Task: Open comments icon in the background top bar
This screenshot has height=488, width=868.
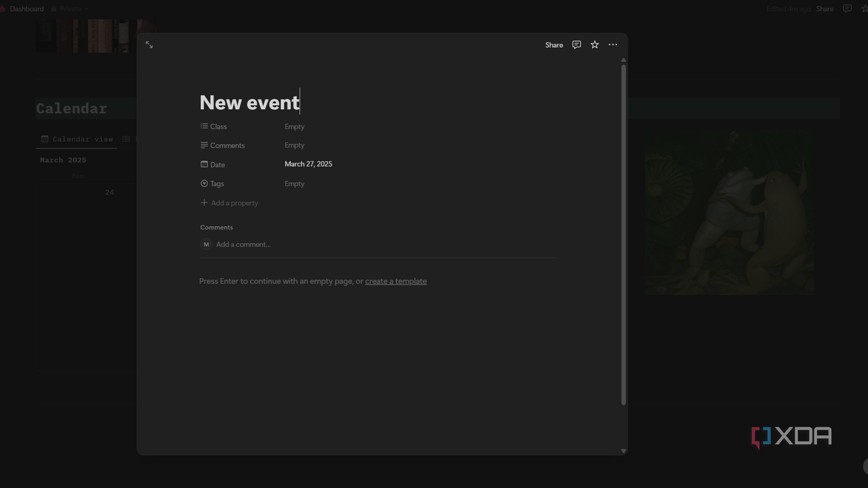Action: [847, 9]
